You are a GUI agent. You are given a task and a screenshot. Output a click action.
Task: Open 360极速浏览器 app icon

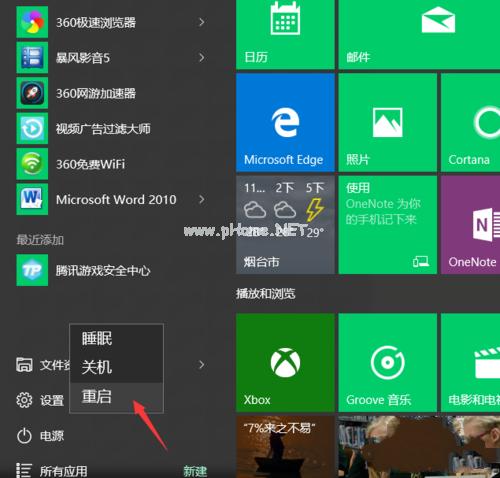(32, 22)
